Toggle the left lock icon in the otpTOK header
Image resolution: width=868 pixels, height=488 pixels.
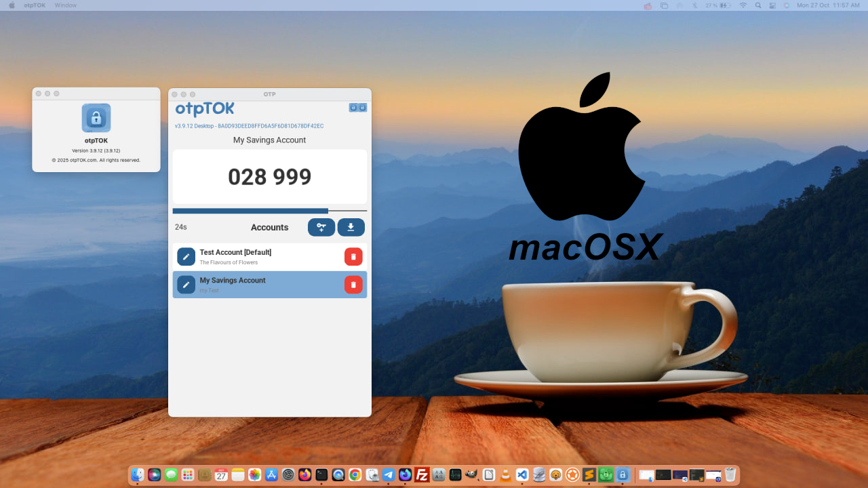353,107
